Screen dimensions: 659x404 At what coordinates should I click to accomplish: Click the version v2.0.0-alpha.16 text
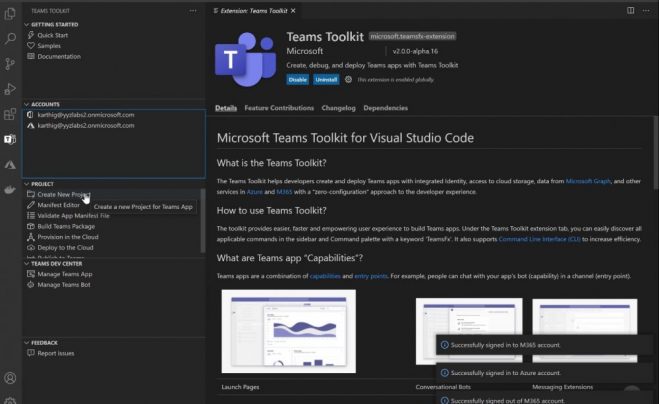[415, 51]
